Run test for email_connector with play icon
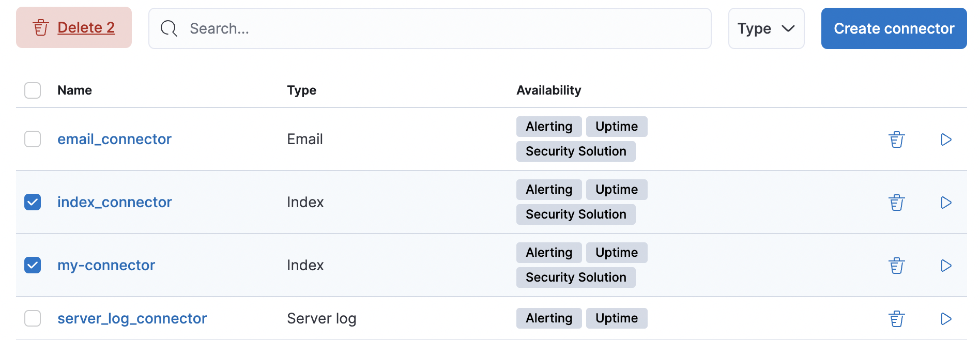Viewport: 980px width, 340px height. pos(946,140)
